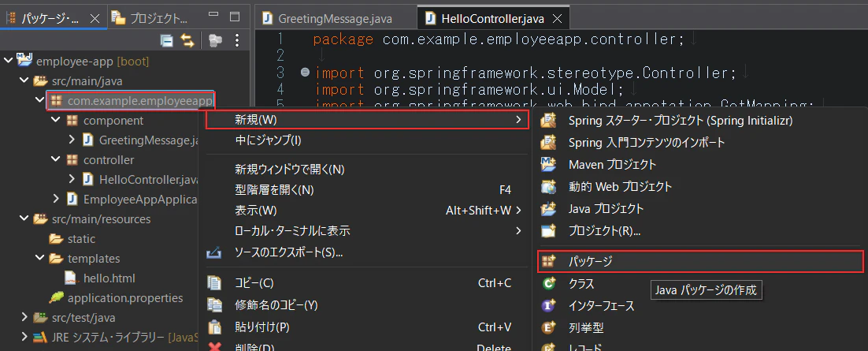Image resolution: width=868 pixels, height=351 pixels.
Task: Click the src/main/java source folder icon
Action: tap(40, 81)
